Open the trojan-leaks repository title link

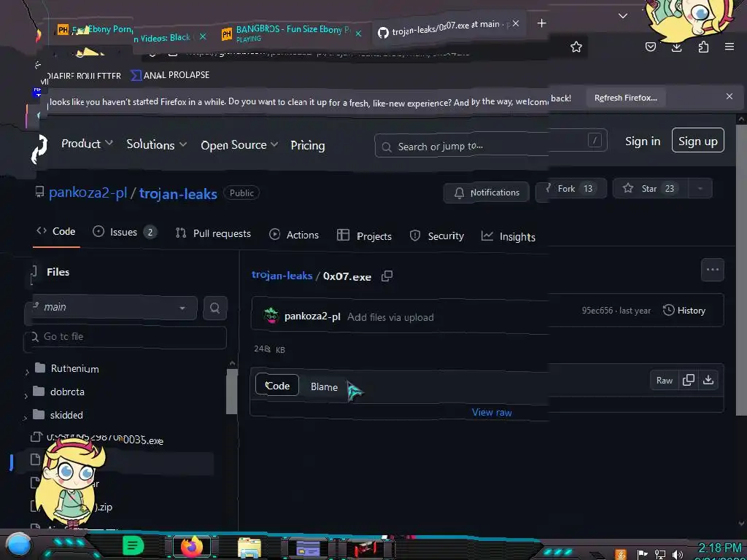click(178, 194)
